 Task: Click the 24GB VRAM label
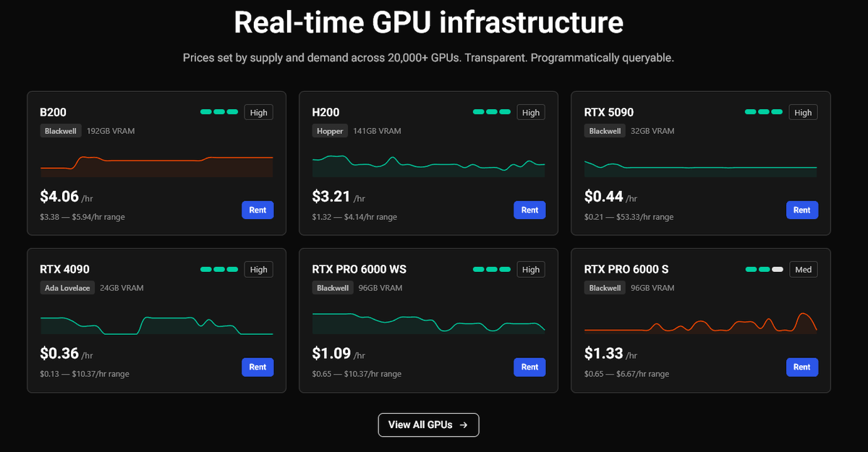(x=122, y=288)
